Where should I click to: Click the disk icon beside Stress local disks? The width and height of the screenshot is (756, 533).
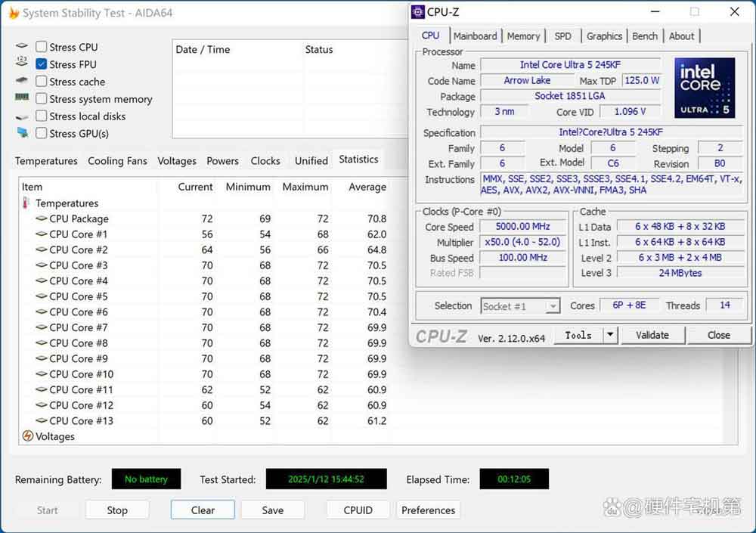tap(22, 116)
